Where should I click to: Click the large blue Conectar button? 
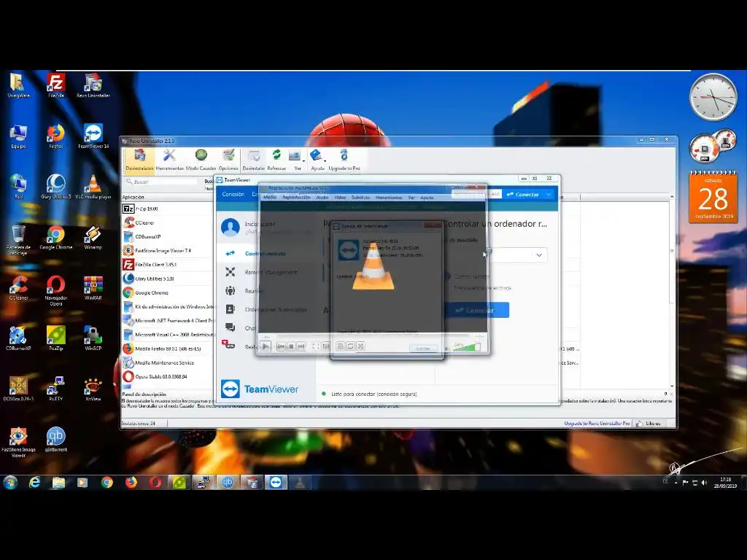[x=476, y=310]
